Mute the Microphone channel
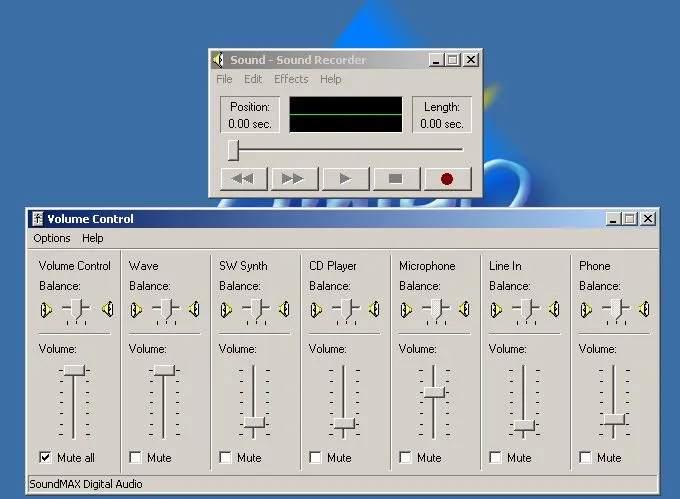Image resolution: width=680 pixels, height=499 pixels. tap(405, 457)
